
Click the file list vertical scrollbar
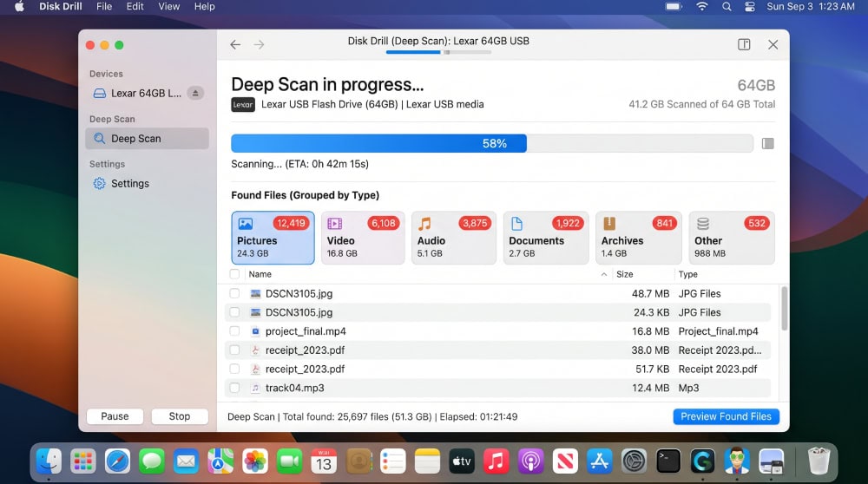pyautogui.click(x=784, y=309)
